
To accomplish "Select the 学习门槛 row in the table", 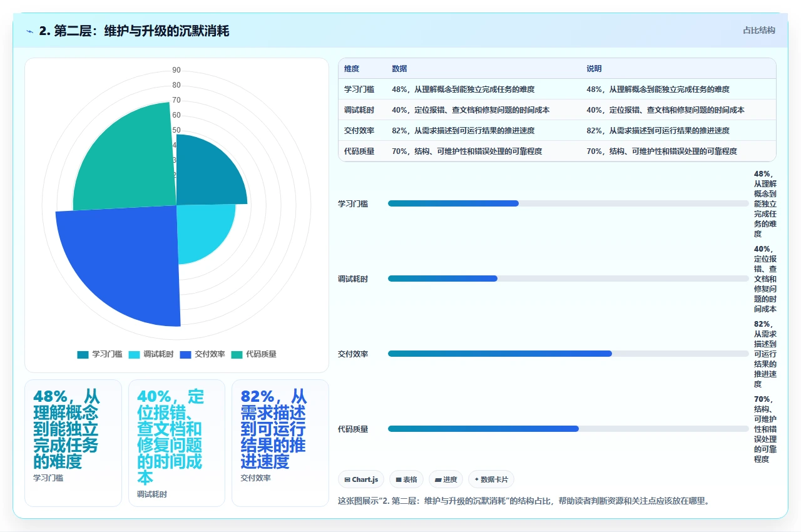I will pos(557,90).
